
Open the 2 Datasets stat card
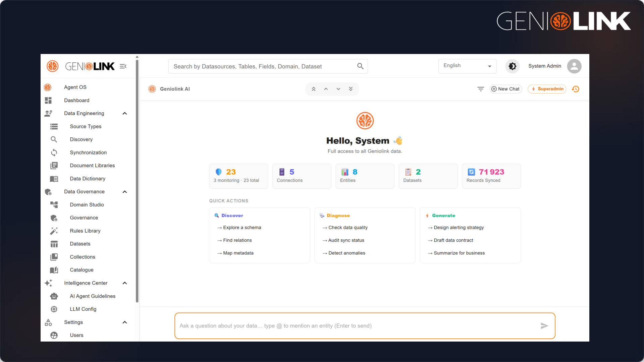pos(428,176)
